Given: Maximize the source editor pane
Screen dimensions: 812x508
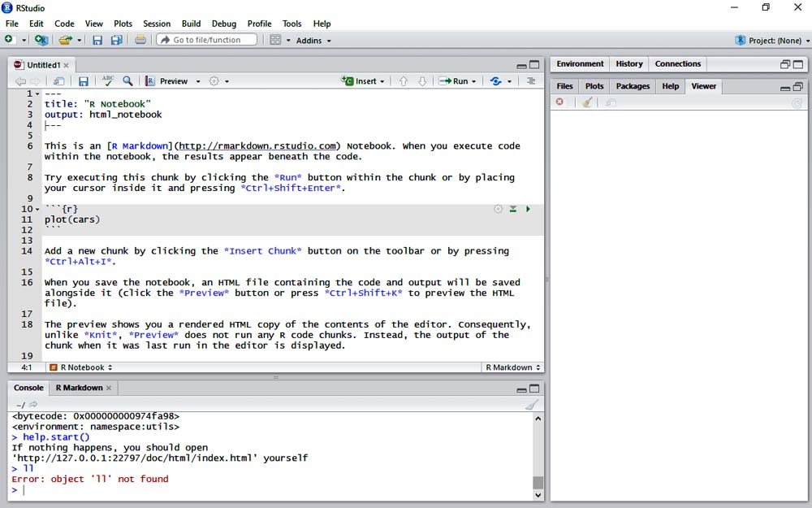Looking at the screenshot, I should pos(534,65).
